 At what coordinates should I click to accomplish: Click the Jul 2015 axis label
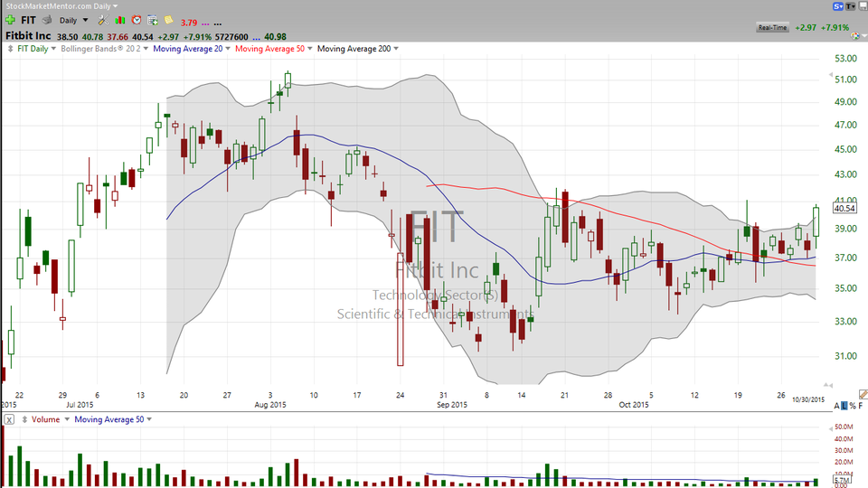tap(80, 405)
